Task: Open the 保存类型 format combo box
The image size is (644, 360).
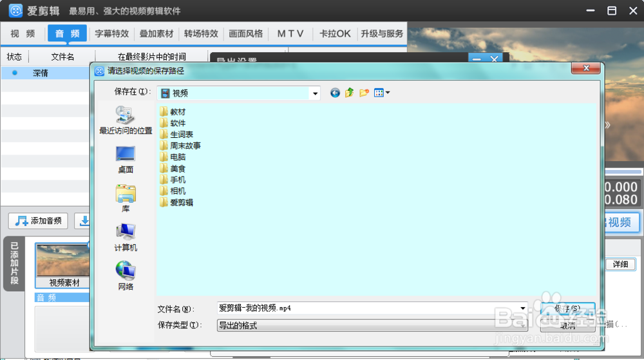Action: coord(372,325)
